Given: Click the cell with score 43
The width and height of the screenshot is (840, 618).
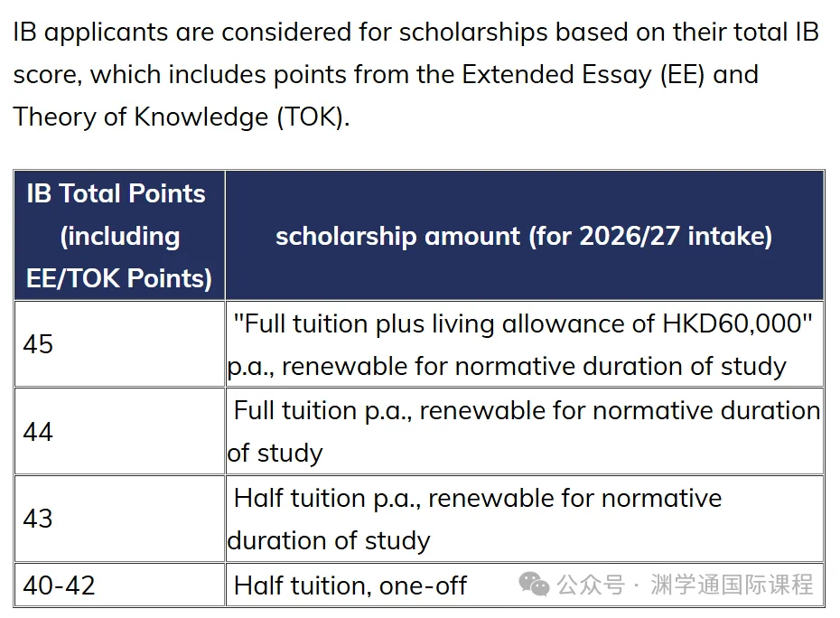Looking at the screenshot, I should coord(119,519).
